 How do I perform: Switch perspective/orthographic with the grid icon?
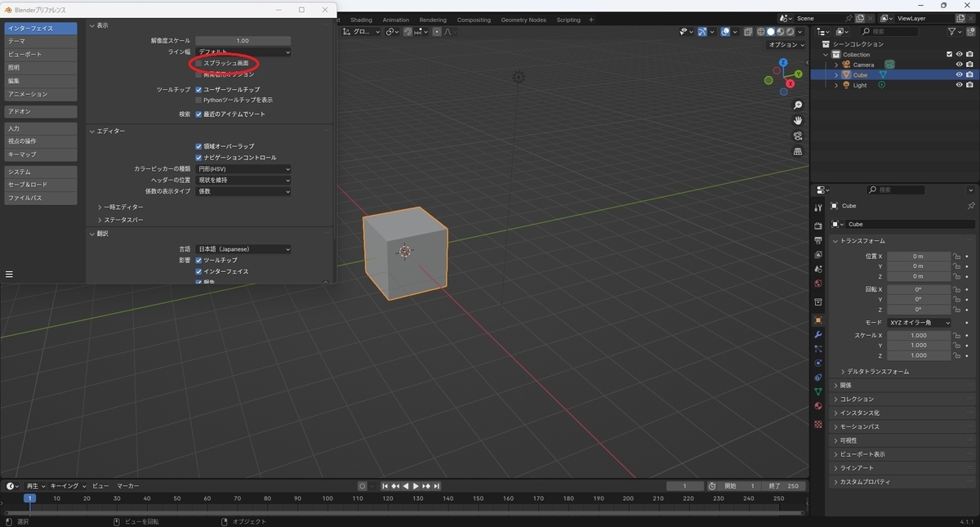pyautogui.click(x=798, y=151)
